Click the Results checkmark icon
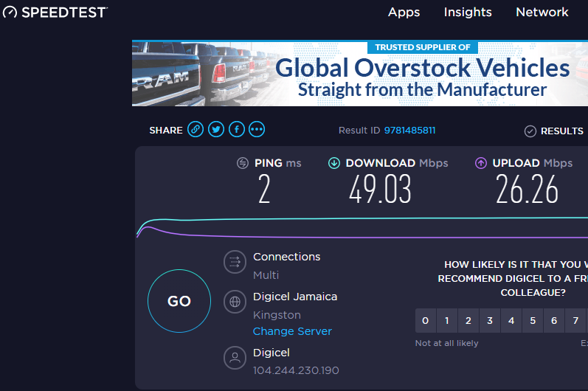 click(x=530, y=131)
